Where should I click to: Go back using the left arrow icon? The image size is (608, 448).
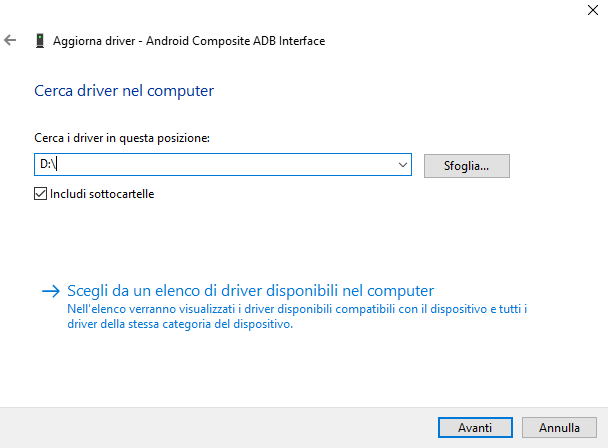coord(10,40)
